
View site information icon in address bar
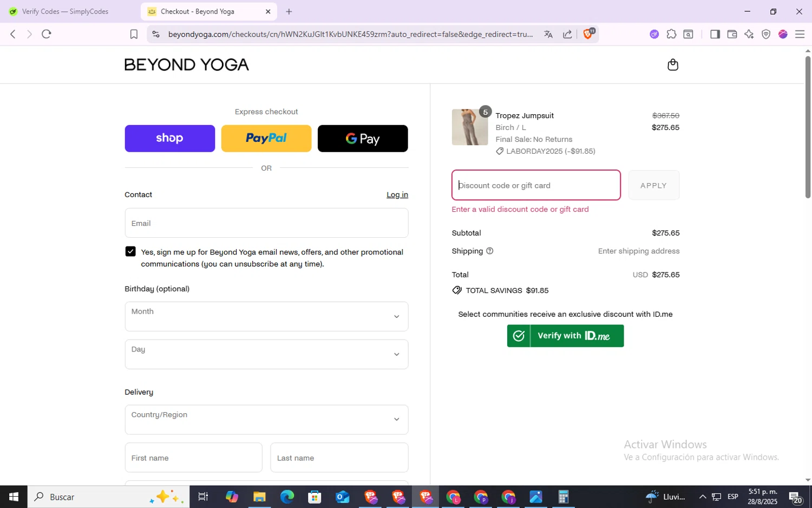(x=155, y=34)
